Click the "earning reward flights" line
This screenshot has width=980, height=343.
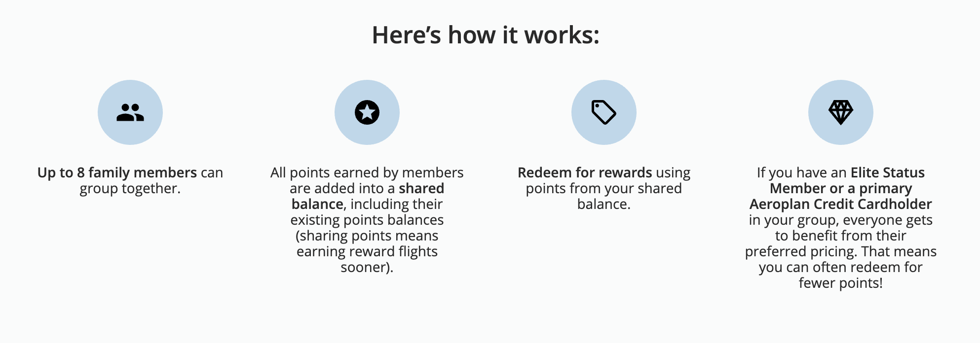click(x=367, y=251)
